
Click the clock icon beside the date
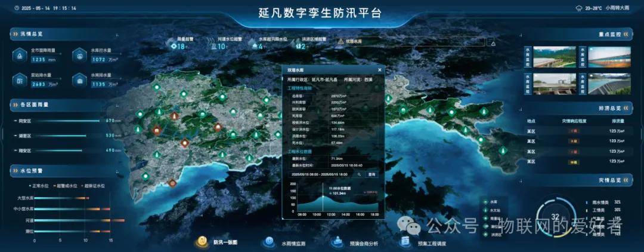coord(17,8)
